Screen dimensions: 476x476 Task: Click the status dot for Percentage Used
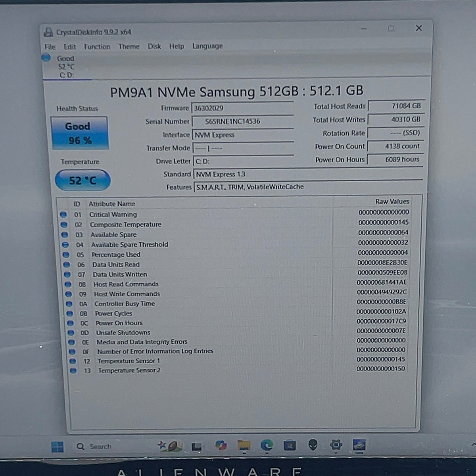(66, 255)
